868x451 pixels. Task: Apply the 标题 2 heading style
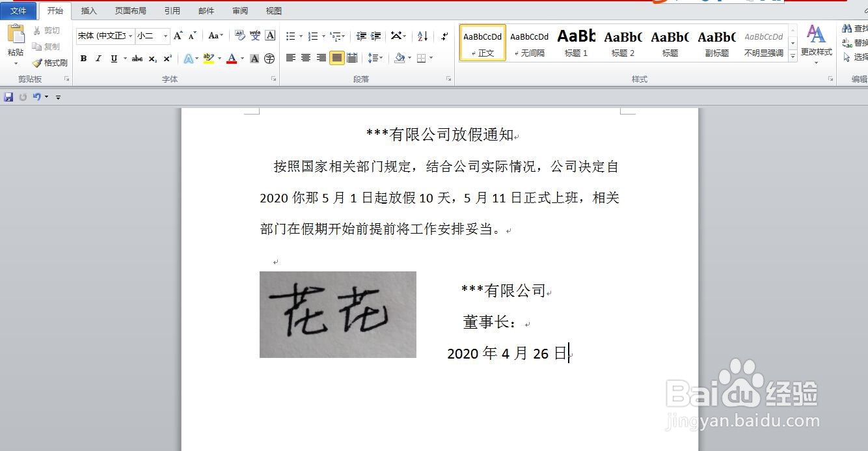[x=623, y=43]
